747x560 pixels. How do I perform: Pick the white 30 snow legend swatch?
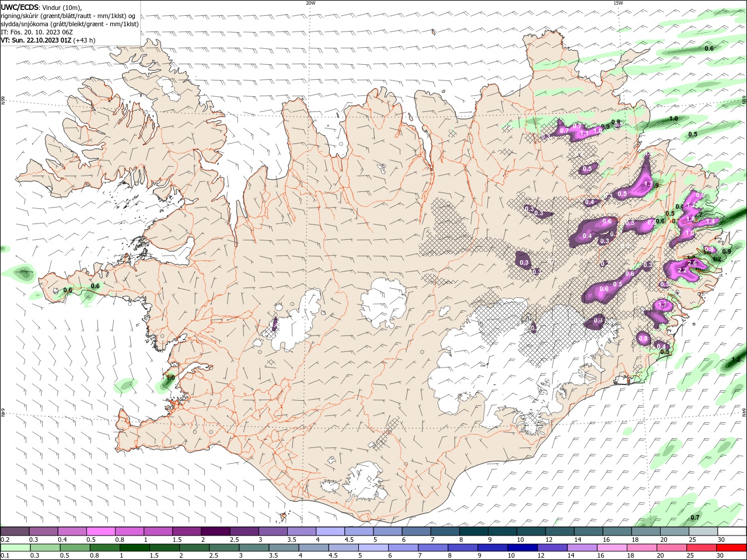[731, 531]
